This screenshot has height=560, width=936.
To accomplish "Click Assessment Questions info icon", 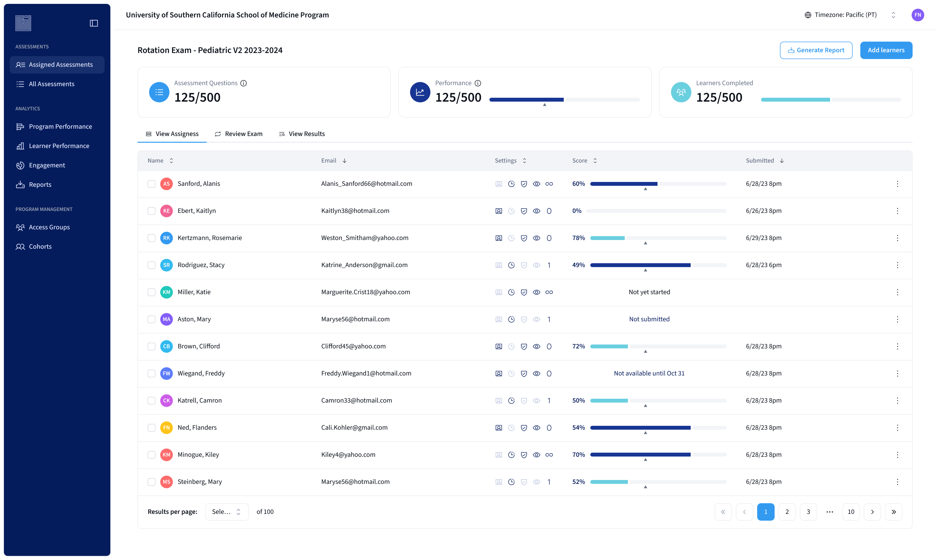I will pos(244,83).
